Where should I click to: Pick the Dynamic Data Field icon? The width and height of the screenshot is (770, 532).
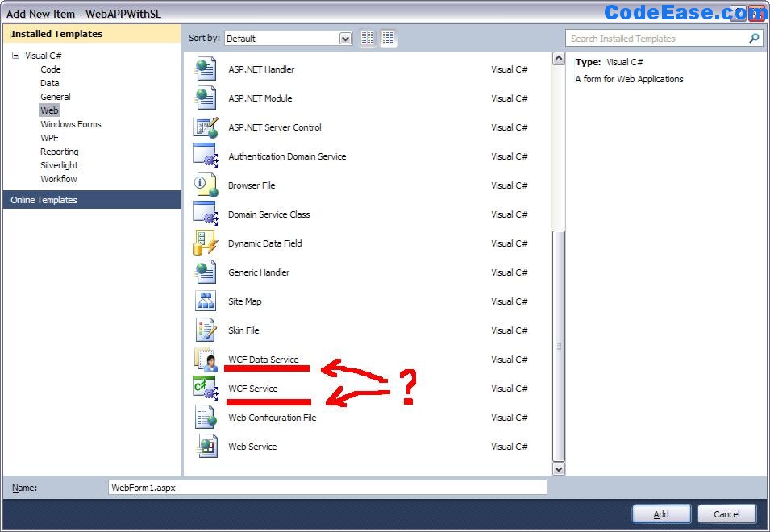click(206, 243)
